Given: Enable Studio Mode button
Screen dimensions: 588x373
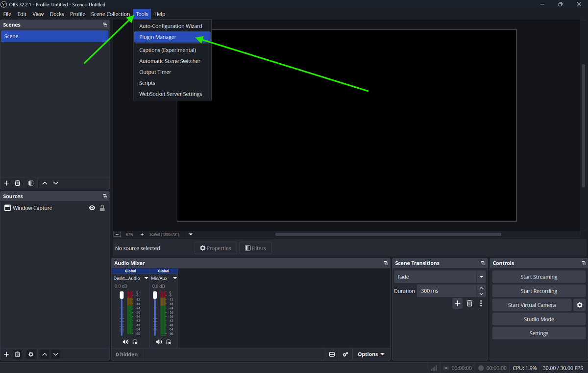Looking at the screenshot, I should (x=539, y=319).
